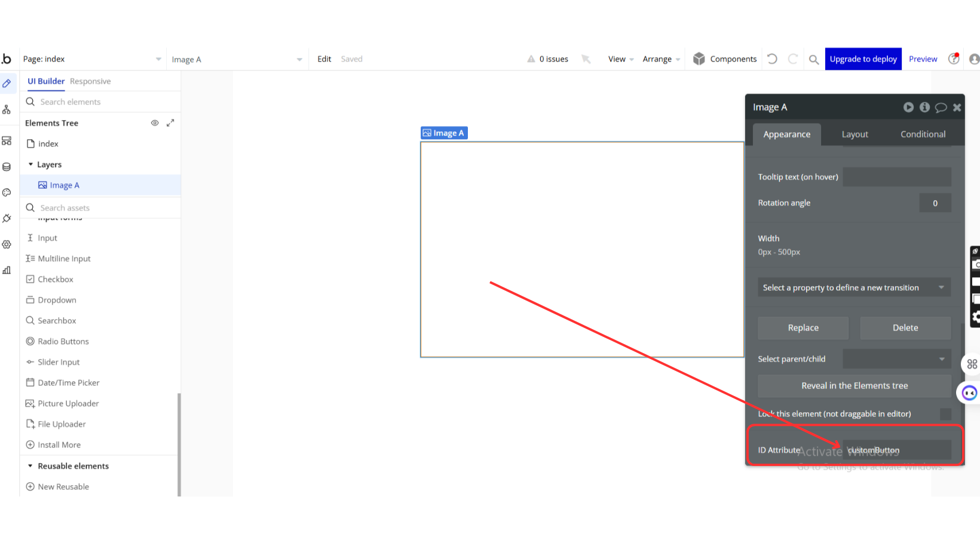Click the Preview link

click(923, 59)
